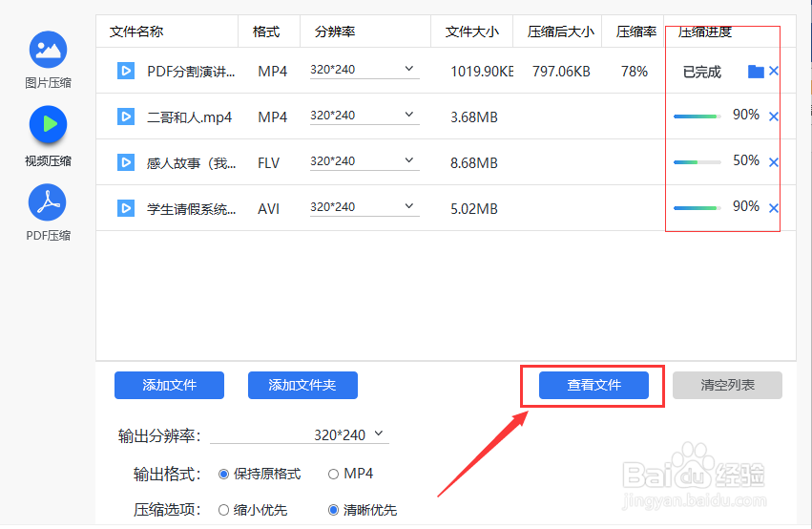Click the 50% progress bar of 感人故事

click(697, 162)
